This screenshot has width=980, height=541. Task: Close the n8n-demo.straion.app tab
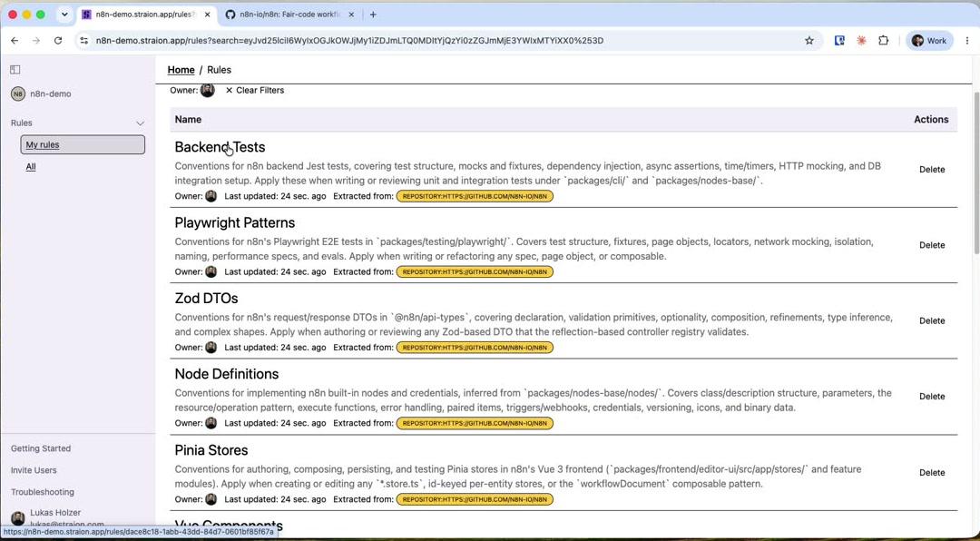pyautogui.click(x=208, y=15)
